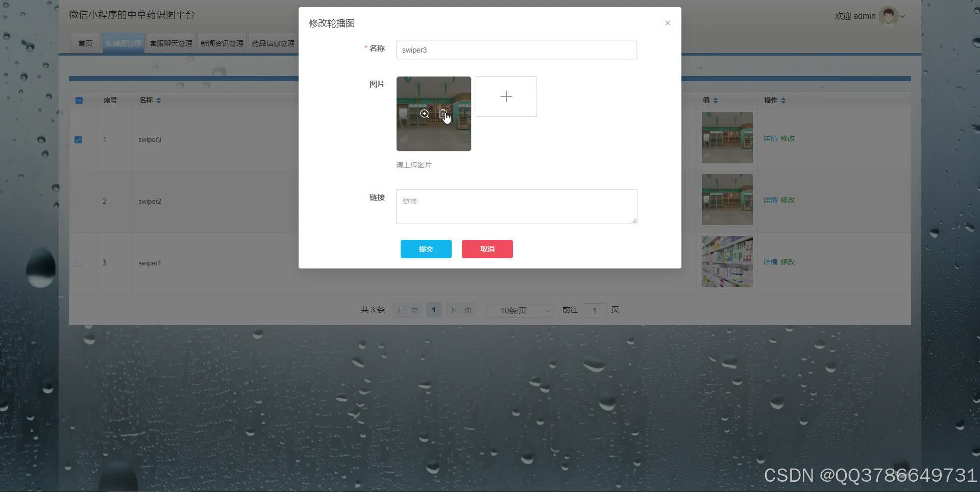The image size is (980, 492).
Task: Check the checkbox for the swiper1 row
Action: (x=78, y=263)
